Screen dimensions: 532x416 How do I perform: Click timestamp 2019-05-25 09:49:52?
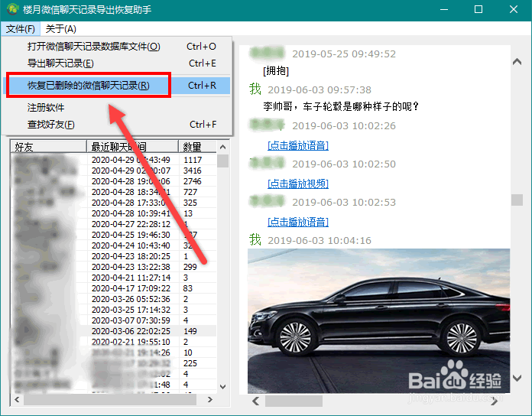tap(344, 54)
